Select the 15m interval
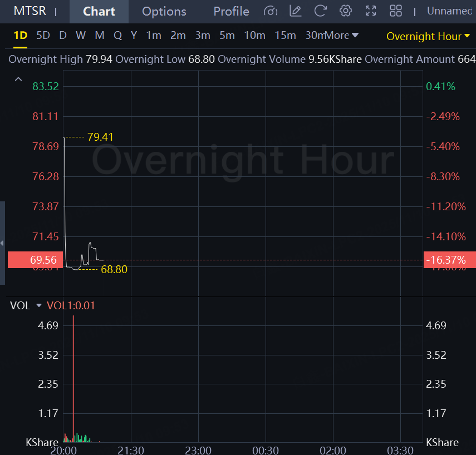 (x=285, y=36)
